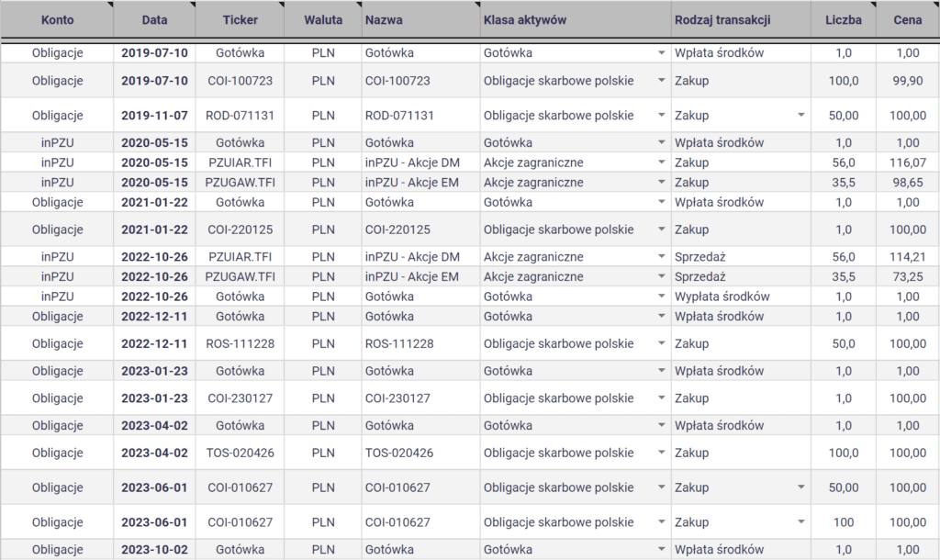This screenshot has height=560, width=940.
Task: Select the Liczba column header
Action: (x=843, y=19)
